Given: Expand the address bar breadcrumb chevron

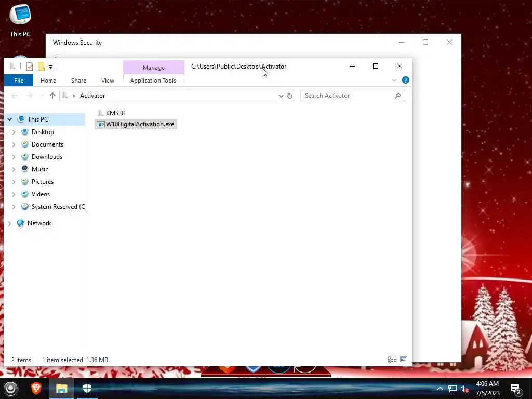Looking at the screenshot, I should click(x=74, y=96).
